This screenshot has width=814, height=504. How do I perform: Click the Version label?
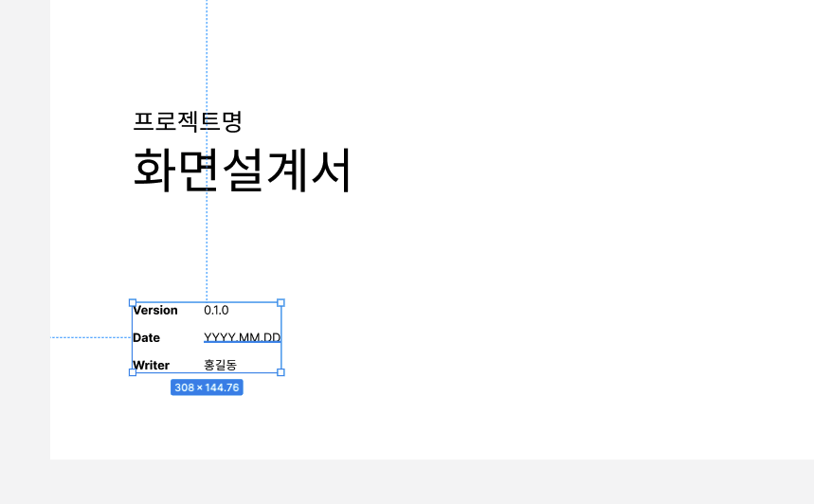155,311
